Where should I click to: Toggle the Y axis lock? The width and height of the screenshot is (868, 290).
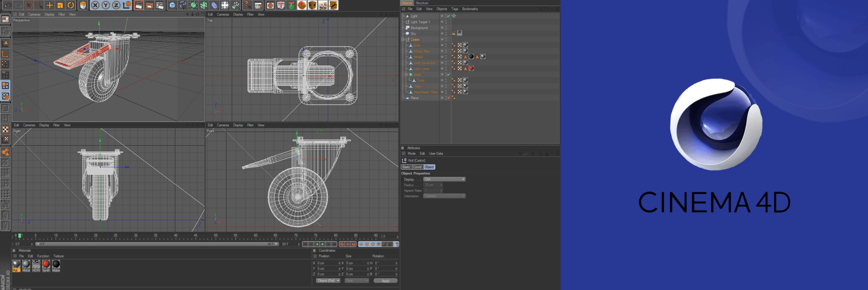[x=105, y=5]
